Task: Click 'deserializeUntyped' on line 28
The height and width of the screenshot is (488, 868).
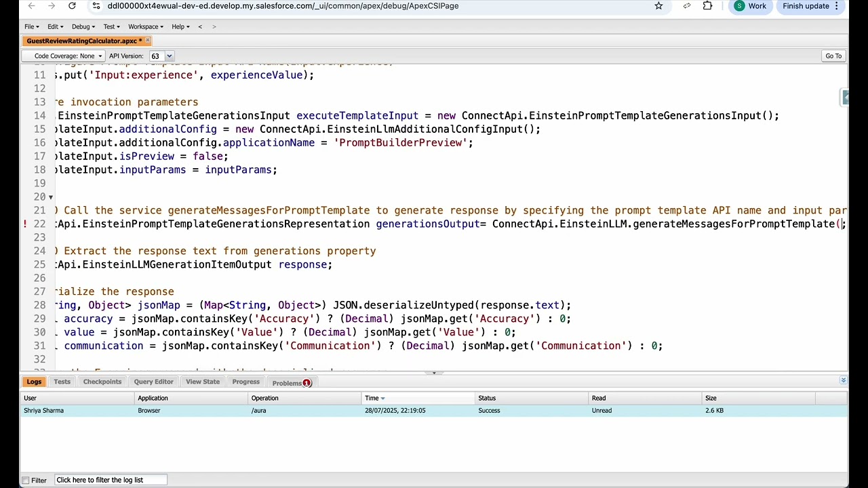Action: pyautogui.click(x=418, y=306)
